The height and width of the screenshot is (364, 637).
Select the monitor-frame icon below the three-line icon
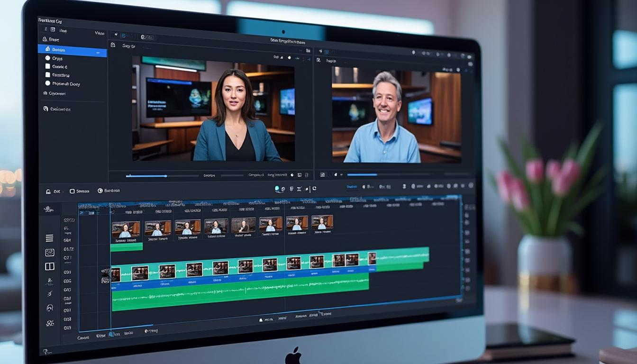coord(49,253)
